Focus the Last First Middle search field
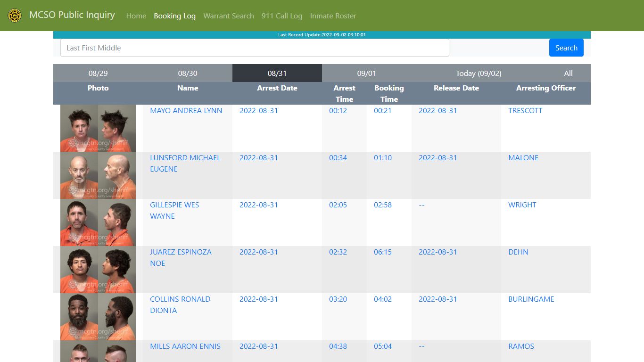This screenshot has width=644, height=362. click(x=255, y=48)
